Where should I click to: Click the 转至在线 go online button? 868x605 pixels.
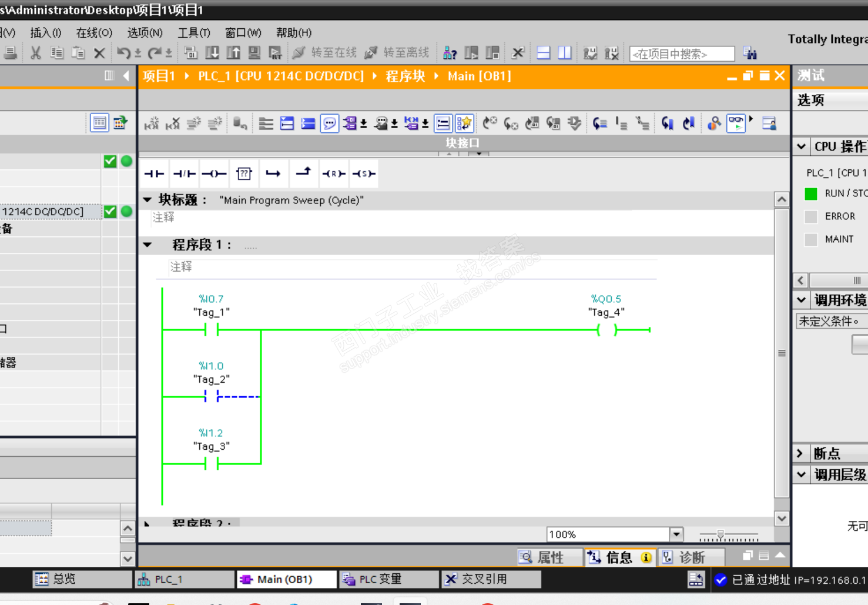tap(325, 53)
